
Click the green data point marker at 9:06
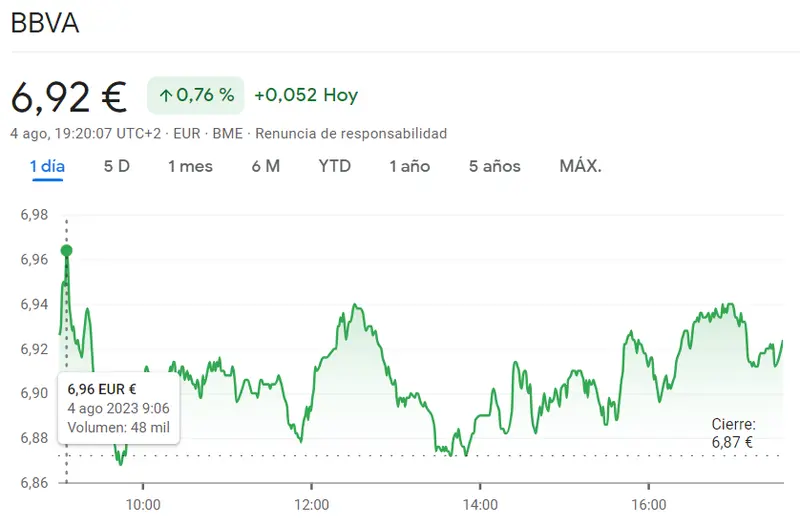tap(66, 251)
